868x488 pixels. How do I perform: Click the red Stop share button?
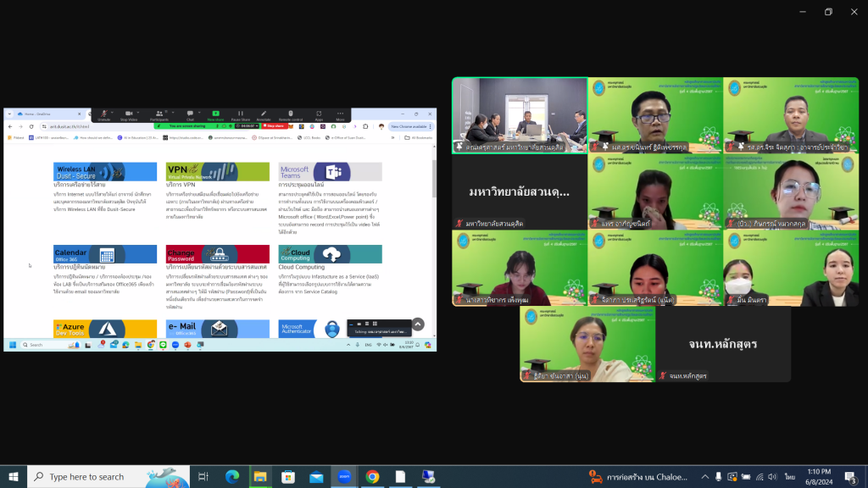[x=274, y=125]
